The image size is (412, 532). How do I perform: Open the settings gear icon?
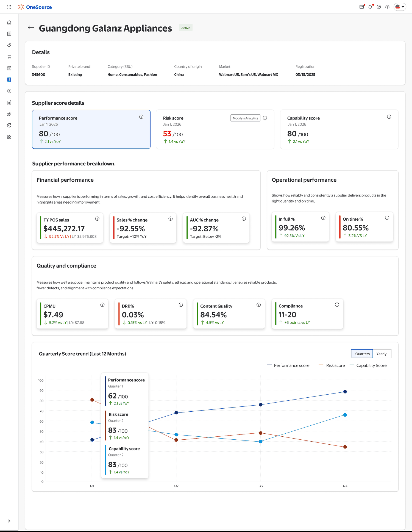point(387,7)
